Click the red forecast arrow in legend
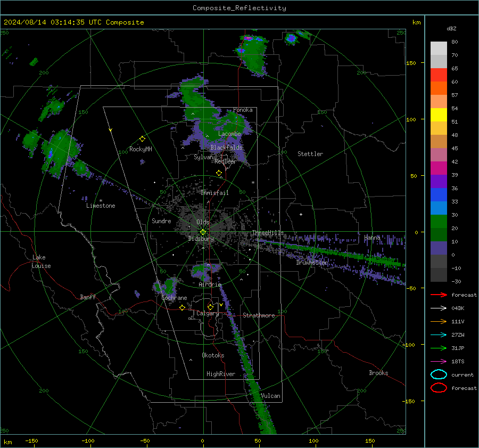Screen dimensions: 479x448 point(439,295)
